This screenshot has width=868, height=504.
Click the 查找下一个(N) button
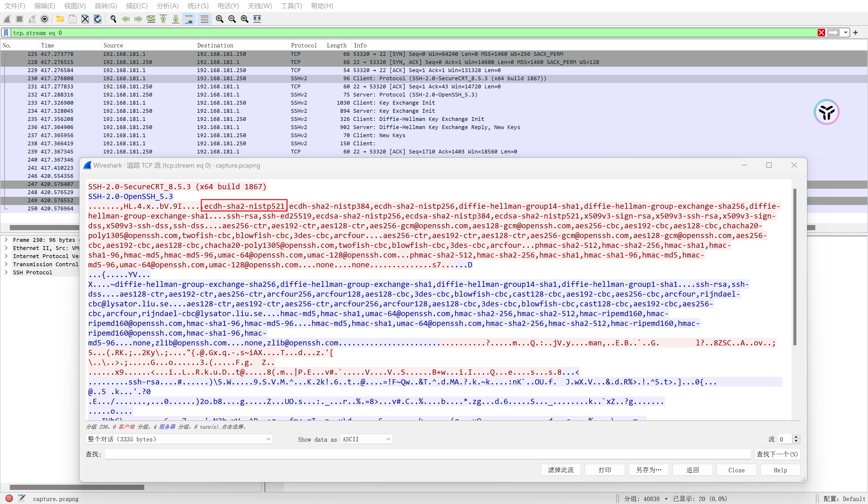click(777, 454)
